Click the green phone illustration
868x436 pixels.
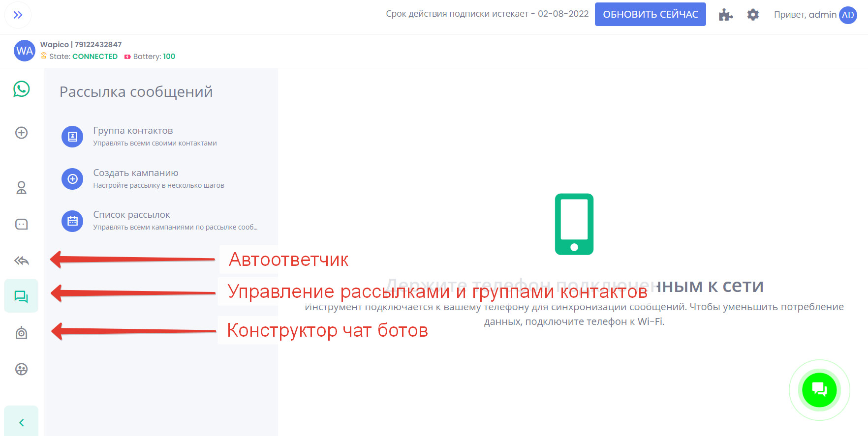point(574,224)
